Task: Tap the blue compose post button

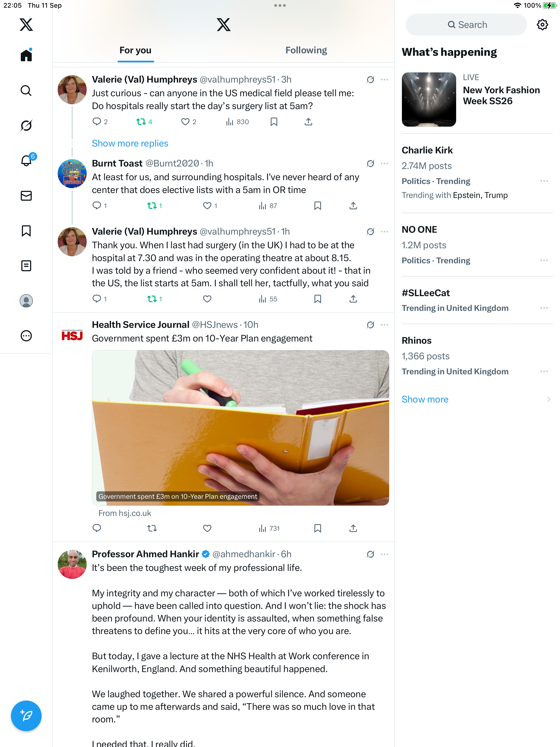Action: pos(26,716)
